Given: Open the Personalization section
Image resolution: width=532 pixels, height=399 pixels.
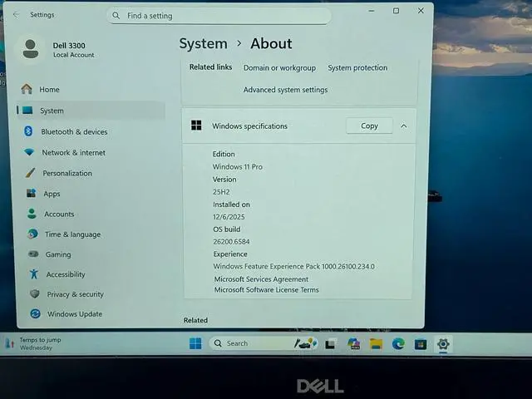Looking at the screenshot, I should 66,174.
